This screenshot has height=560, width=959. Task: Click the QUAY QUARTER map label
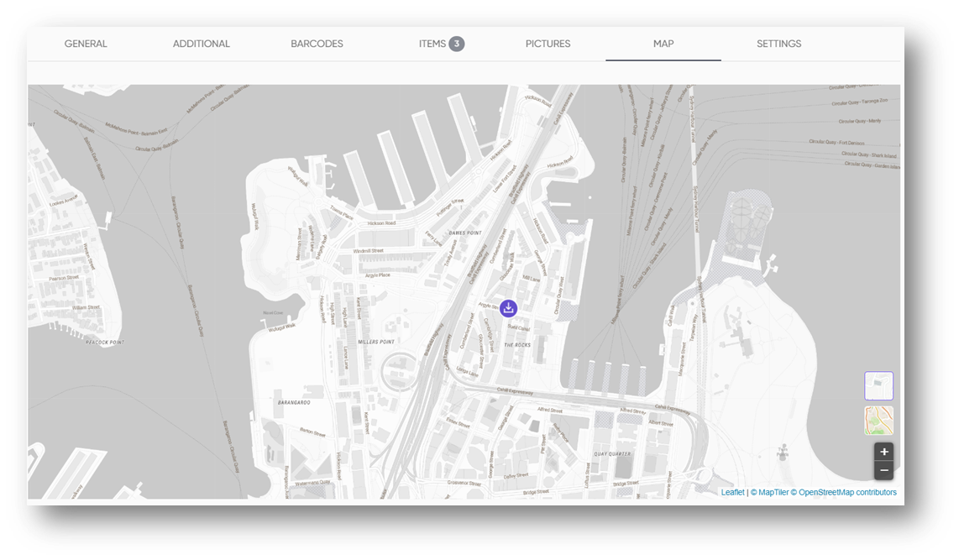coord(612,453)
